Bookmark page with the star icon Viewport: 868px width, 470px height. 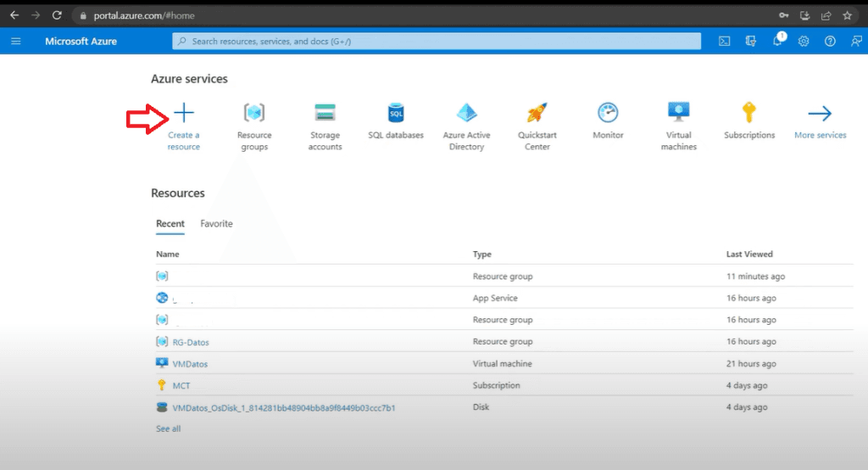click(847, 15)
